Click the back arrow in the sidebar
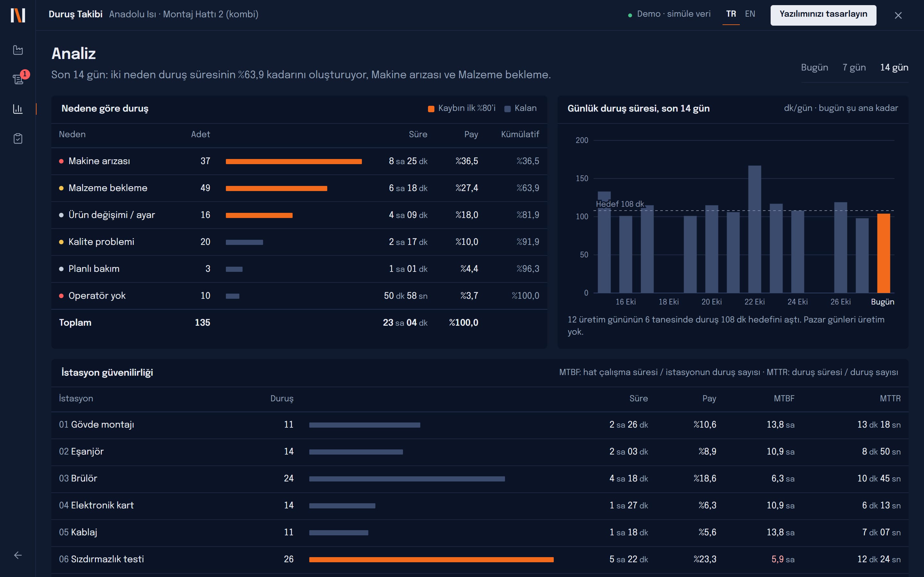Viewport: 924px width, 577px height. pyautogui.click(x=18, y=555)
